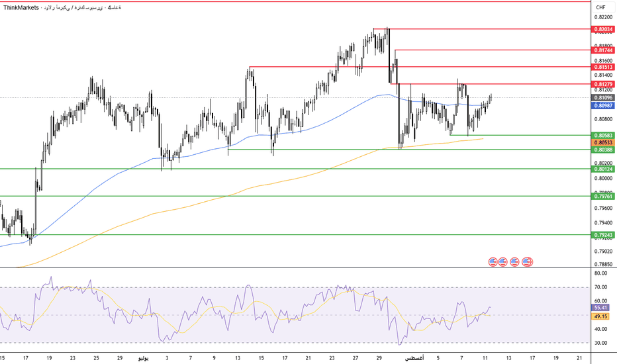Click the 70.00 RSI axis tick
Screen dimensions: 617x364
(x=601, y=287)
